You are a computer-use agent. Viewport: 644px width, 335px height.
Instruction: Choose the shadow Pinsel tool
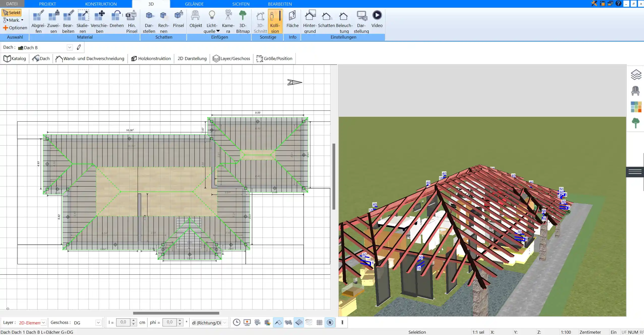point(178,19)
